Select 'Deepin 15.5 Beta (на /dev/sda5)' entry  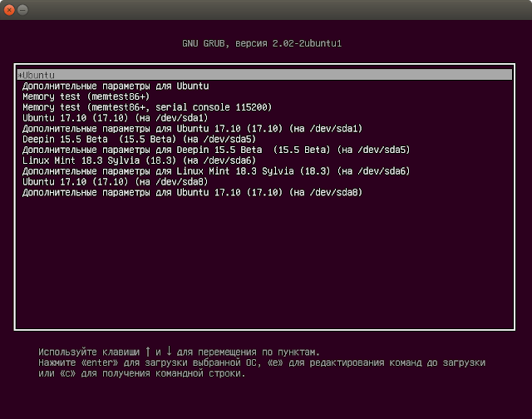139,139
